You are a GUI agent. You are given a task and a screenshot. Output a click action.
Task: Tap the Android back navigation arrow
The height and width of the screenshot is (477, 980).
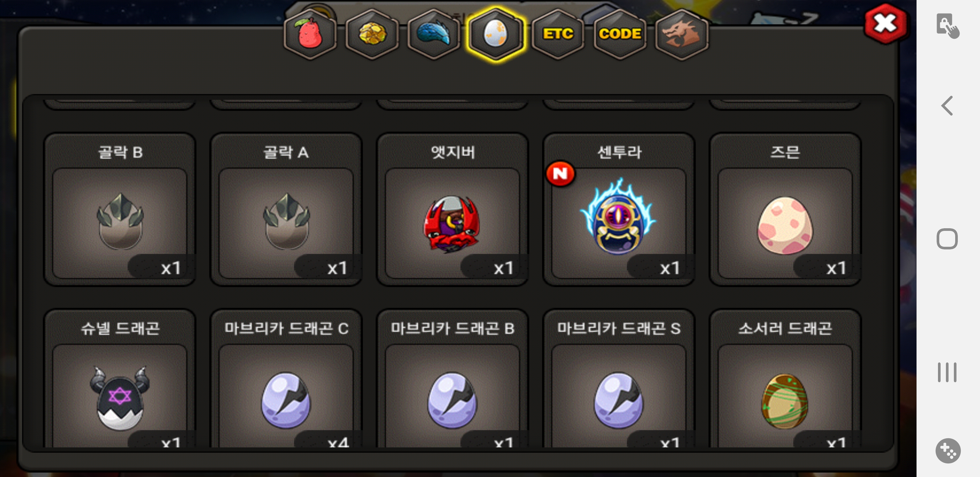pyautogui.click(x=947, y=105)
